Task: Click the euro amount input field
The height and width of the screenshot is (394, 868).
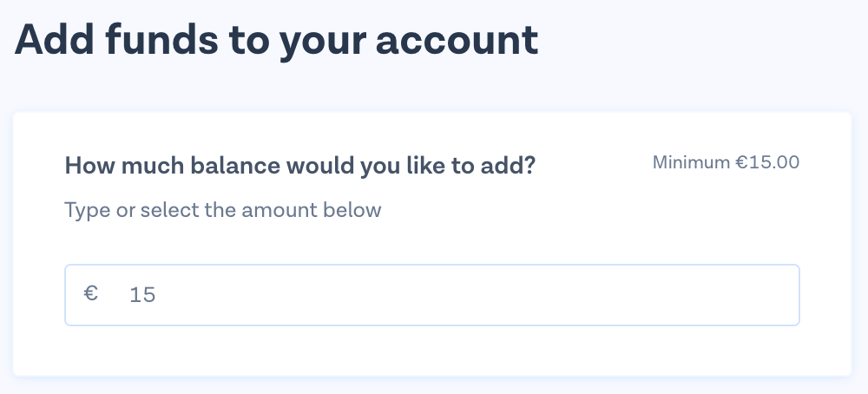Action: pos(431,295)
